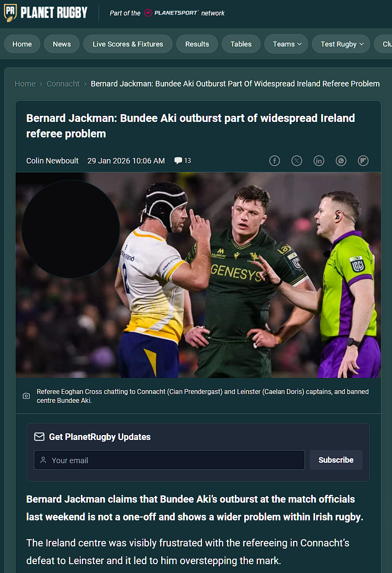Click the Planet Rugby logo
This screenshot has width=392, height=573.
(45, 13)
